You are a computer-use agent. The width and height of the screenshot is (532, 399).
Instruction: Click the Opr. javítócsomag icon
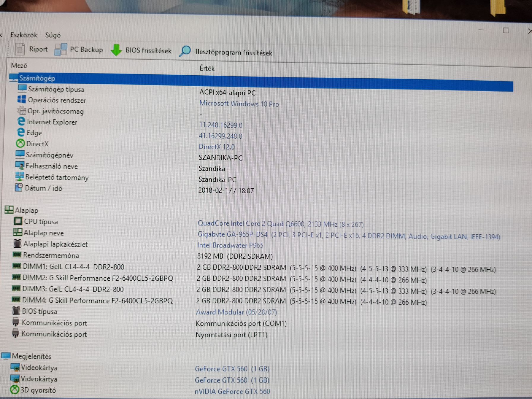point(22,110)
